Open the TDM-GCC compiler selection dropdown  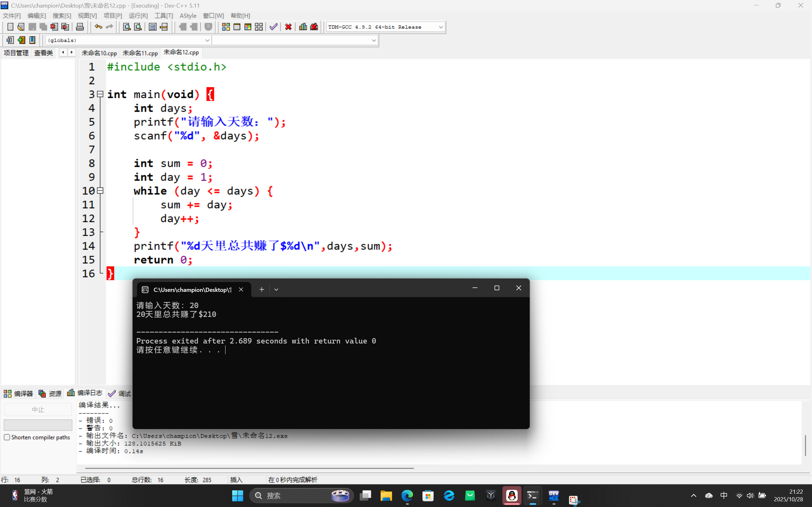[x=441, y=27]
